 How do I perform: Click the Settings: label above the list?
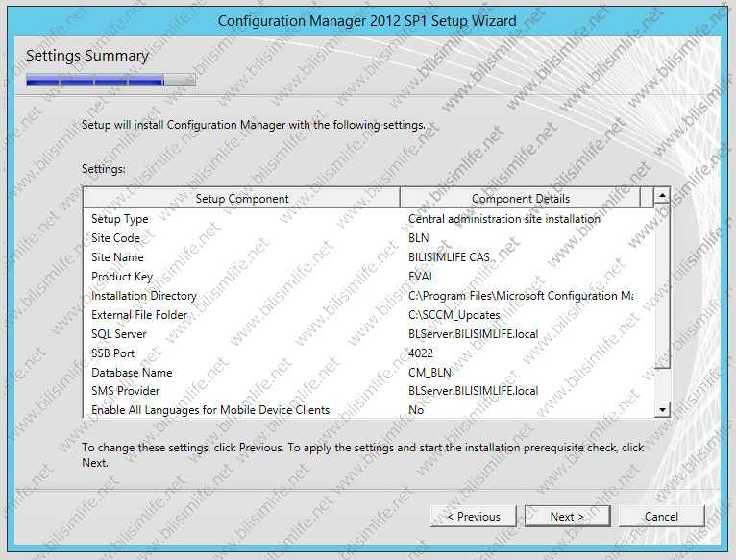[x=103, y=169]
